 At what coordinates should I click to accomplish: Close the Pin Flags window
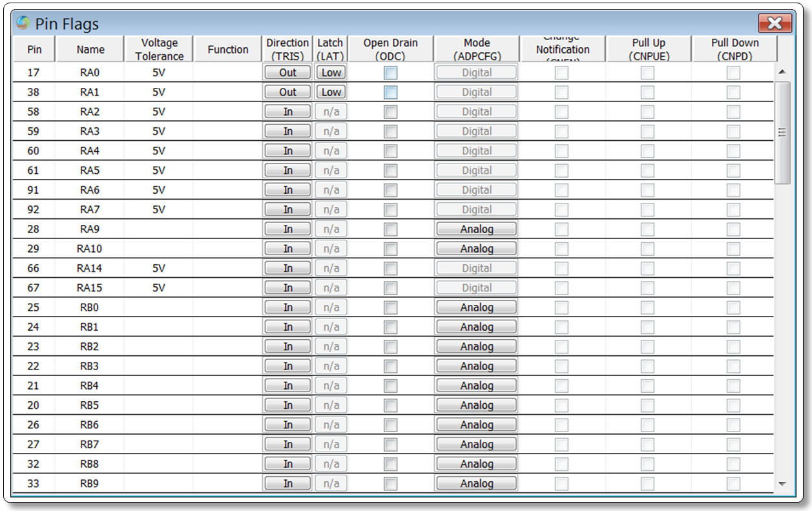775,24
